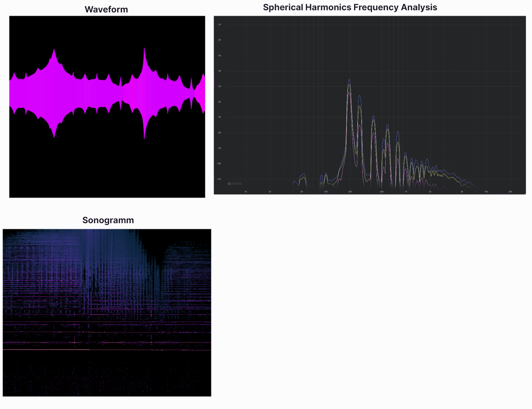Click the PRISM logo icon
532x409 pixels.
229,184
